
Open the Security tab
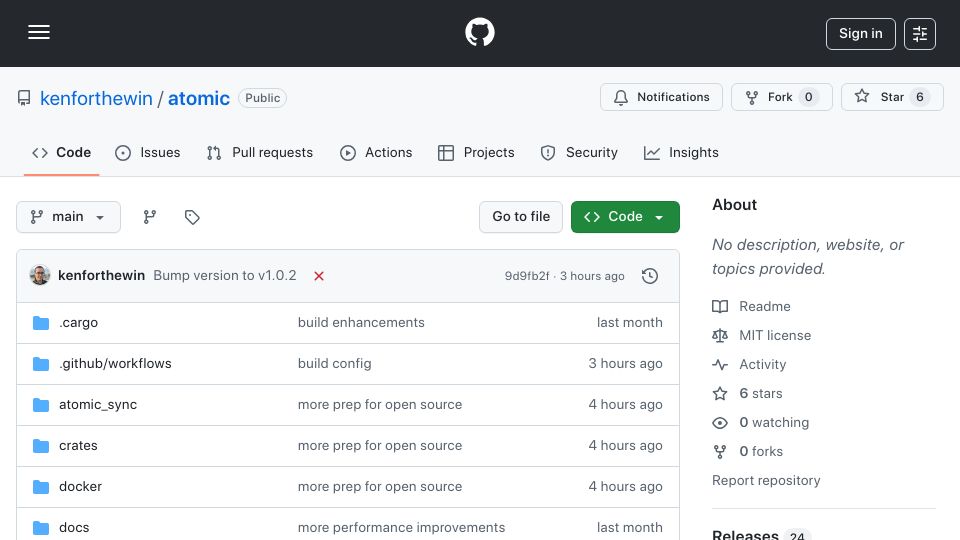pyautogui.click(x=579, y=152)
